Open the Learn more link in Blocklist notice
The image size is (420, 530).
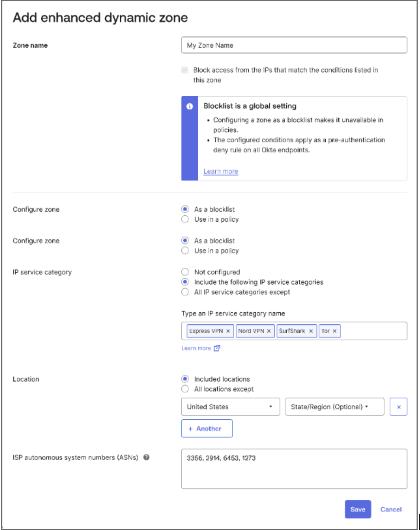click(221, 171)
